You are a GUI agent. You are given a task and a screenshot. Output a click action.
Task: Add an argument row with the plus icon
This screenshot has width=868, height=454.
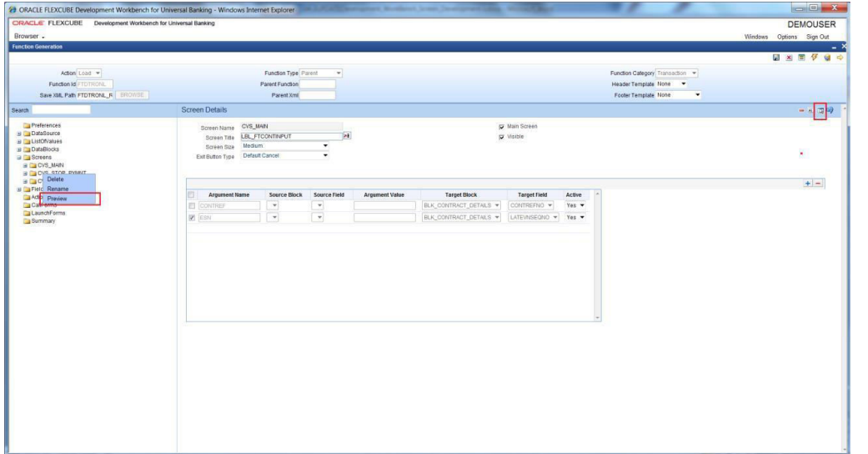808,183
